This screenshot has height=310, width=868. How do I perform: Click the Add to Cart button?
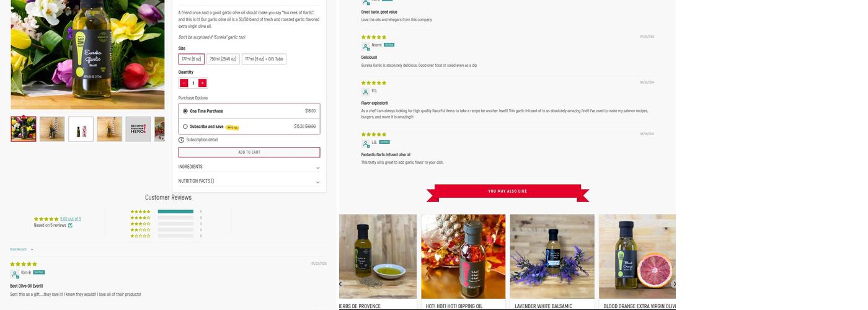249,152
